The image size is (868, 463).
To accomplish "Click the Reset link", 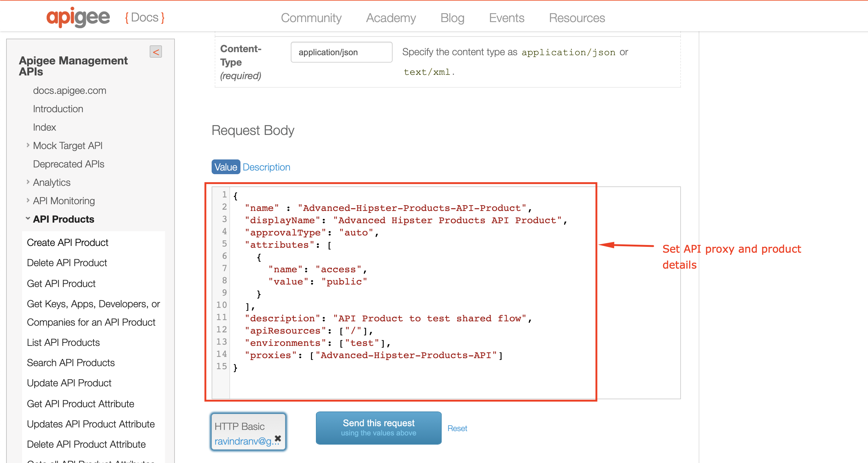I will 457,428.
